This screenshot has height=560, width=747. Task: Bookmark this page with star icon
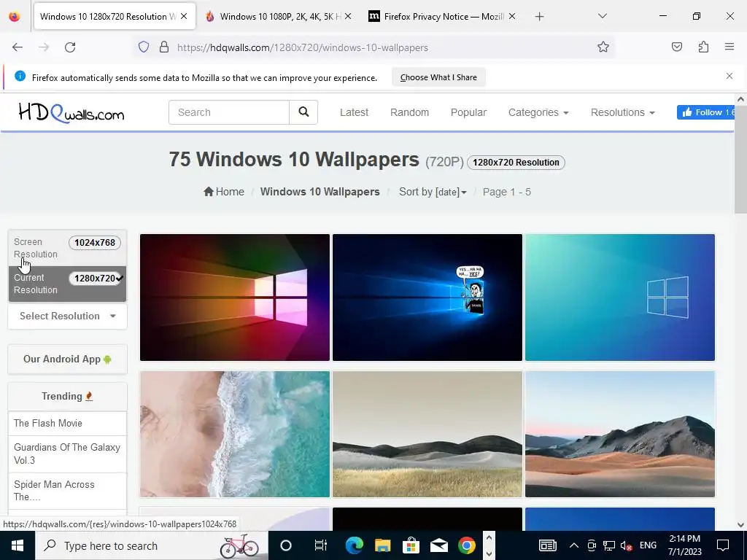pos(603,47)
